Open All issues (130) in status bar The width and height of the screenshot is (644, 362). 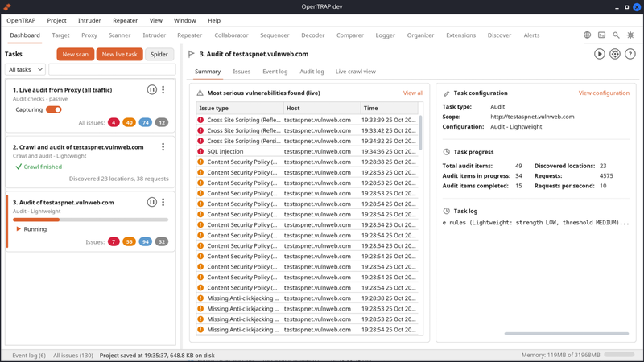73,356
